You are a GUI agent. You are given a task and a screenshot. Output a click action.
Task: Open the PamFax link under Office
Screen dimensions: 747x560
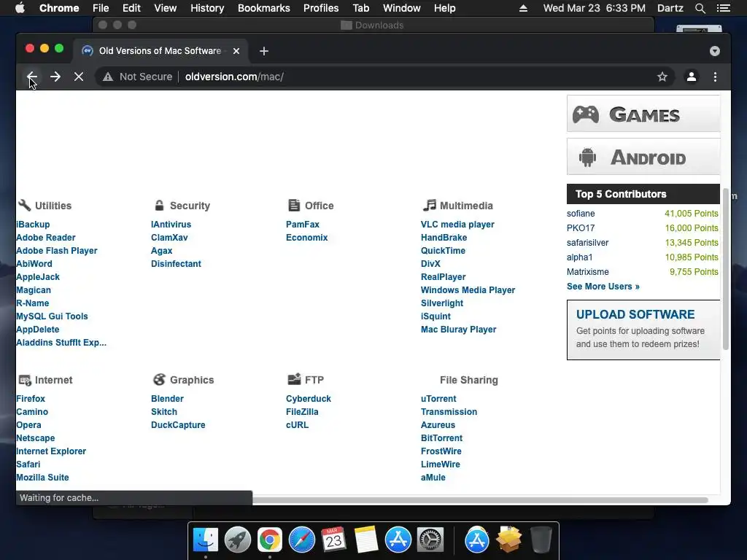303,225
